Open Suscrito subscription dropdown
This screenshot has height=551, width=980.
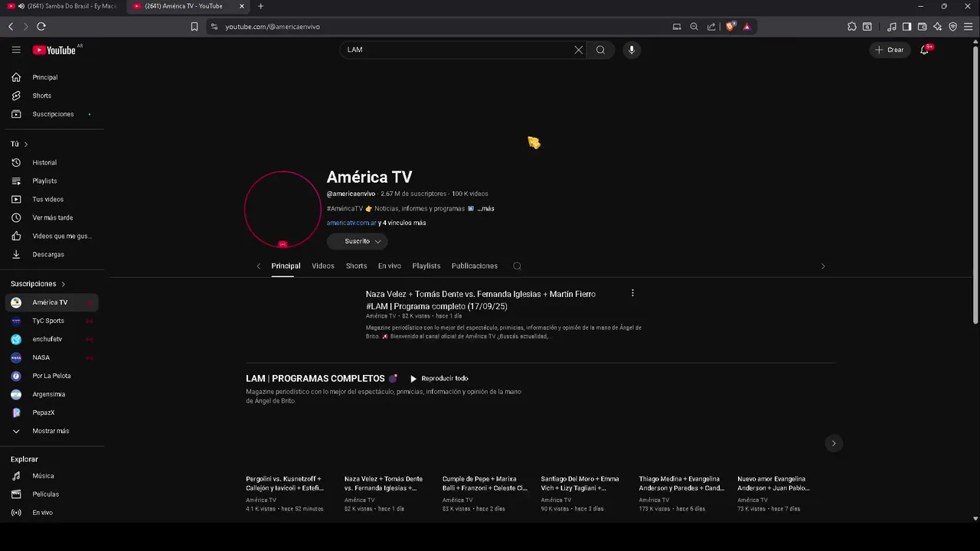[358, 241]
